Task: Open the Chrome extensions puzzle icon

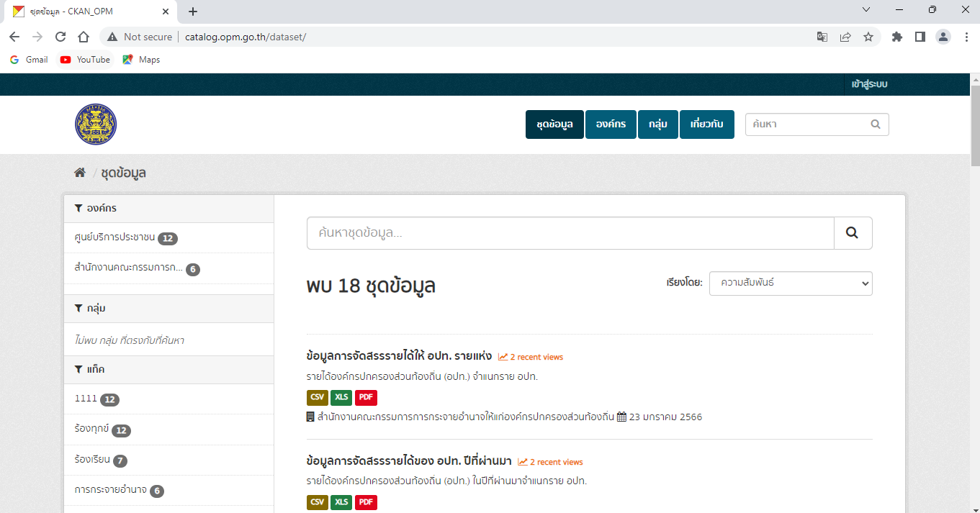Action: (896, 37)
